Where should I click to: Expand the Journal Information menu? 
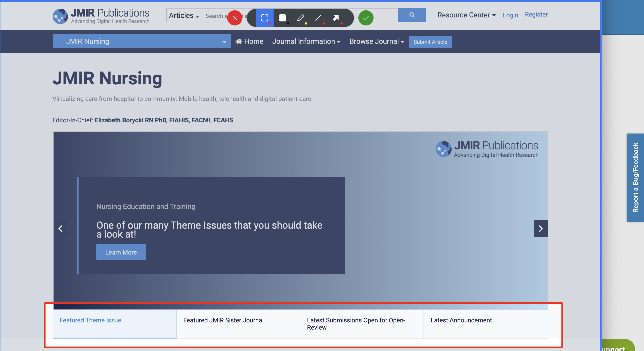[306, 41]
